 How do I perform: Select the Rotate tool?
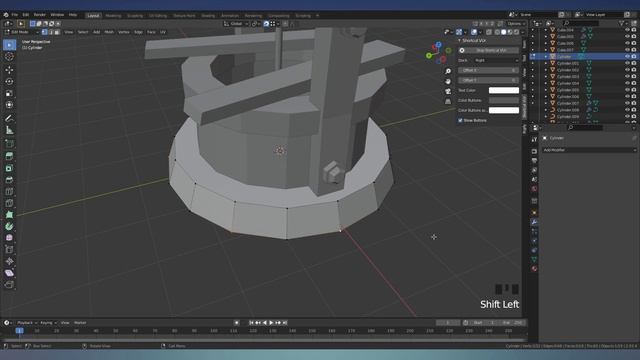(9, 82)
